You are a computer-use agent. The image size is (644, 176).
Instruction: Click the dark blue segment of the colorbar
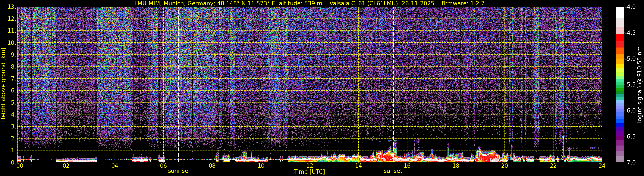[x=620, y=125]
